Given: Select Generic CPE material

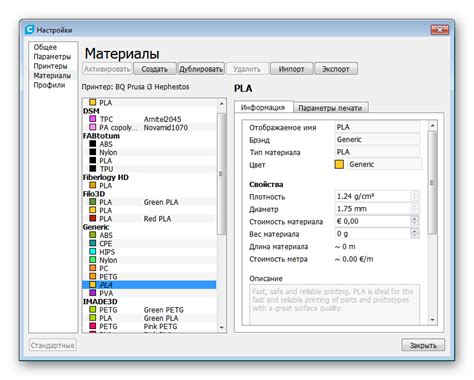Looking at the screenshot, I should tap(149, 243).
